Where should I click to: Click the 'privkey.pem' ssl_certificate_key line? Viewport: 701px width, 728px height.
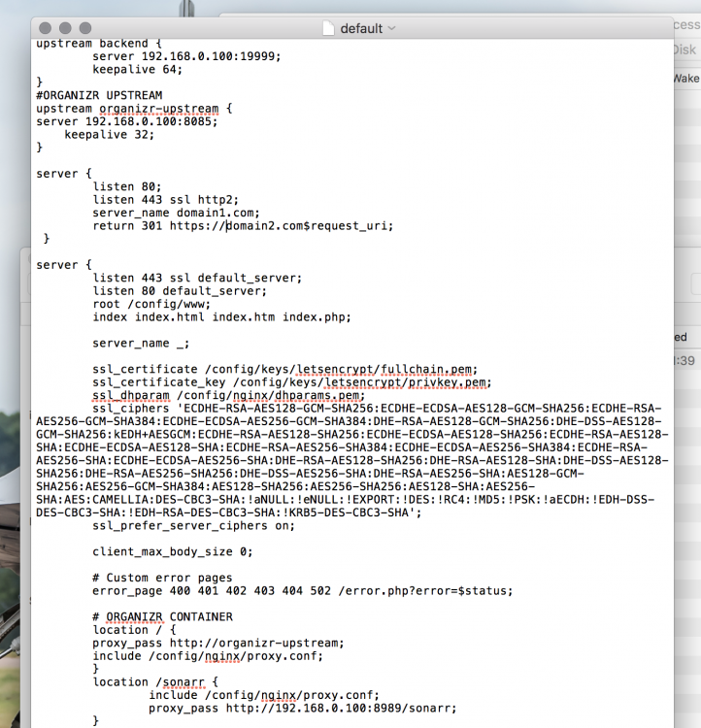[x=291, y=382]
